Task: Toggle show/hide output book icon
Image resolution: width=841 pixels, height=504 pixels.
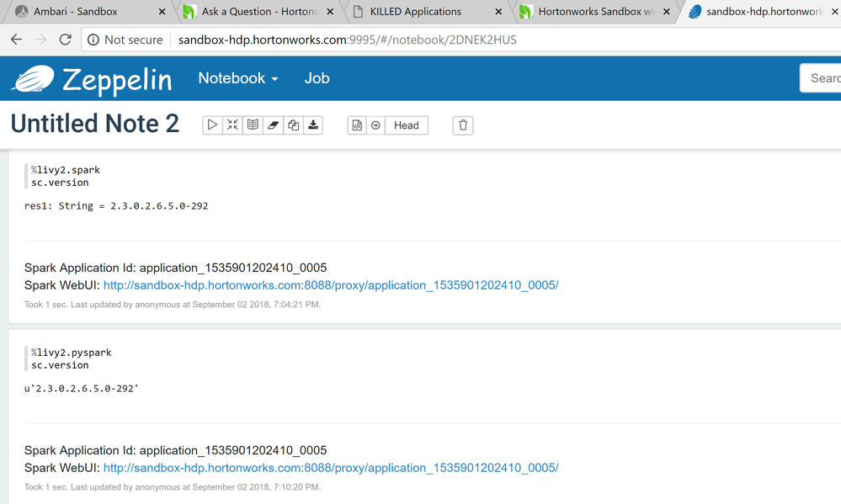Action: 253,125
